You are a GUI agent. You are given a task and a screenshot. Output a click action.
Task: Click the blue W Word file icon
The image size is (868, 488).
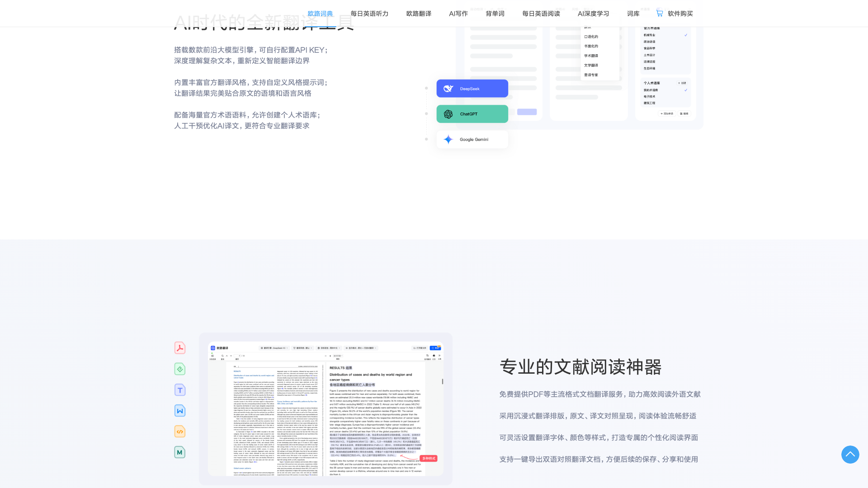(x=180, y=410)
